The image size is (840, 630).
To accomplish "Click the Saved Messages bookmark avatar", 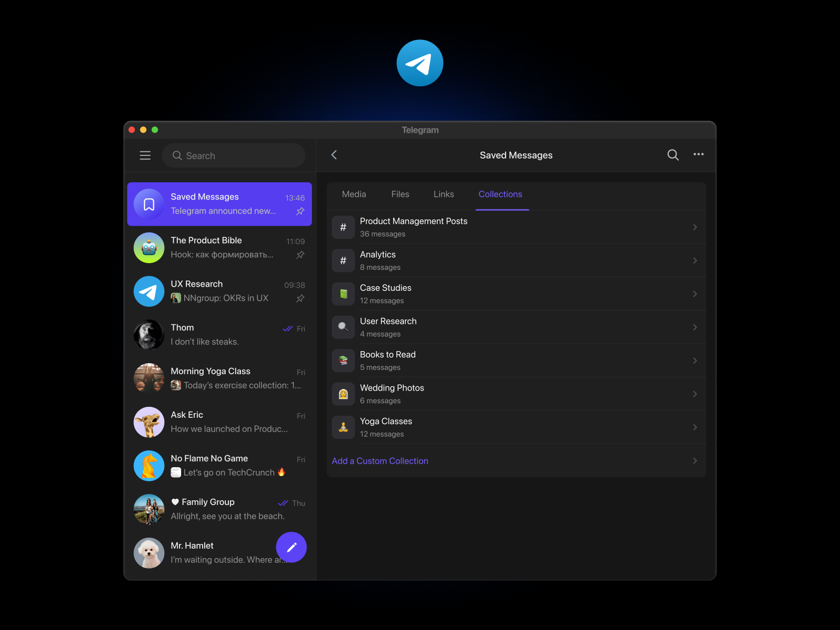I will coord(149,204).
